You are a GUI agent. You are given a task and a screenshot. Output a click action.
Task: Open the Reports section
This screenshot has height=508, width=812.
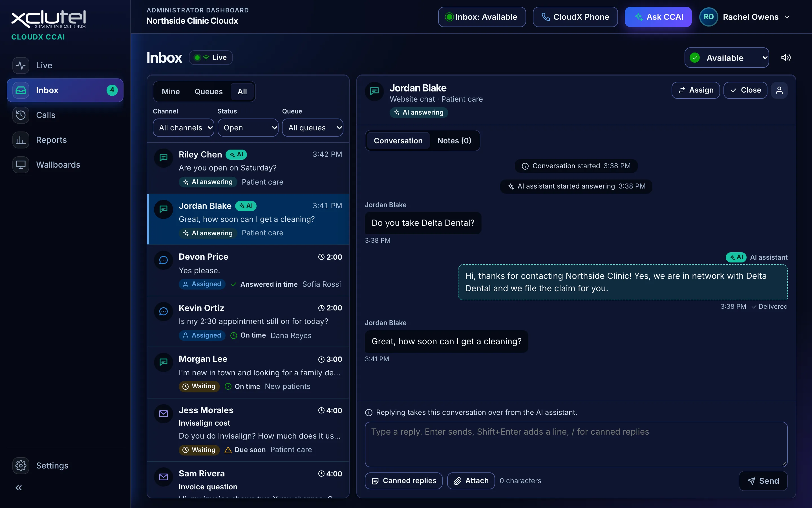click(65, 140)
